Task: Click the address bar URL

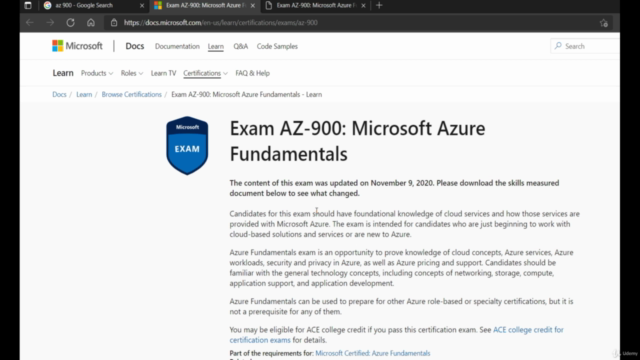Action: coord(220,22)
